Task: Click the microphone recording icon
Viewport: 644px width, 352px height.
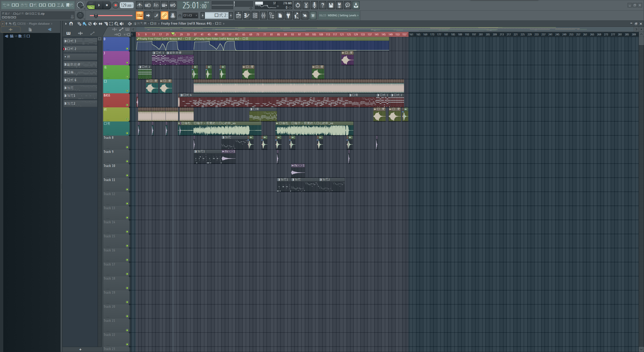Action: coord(314,5)
